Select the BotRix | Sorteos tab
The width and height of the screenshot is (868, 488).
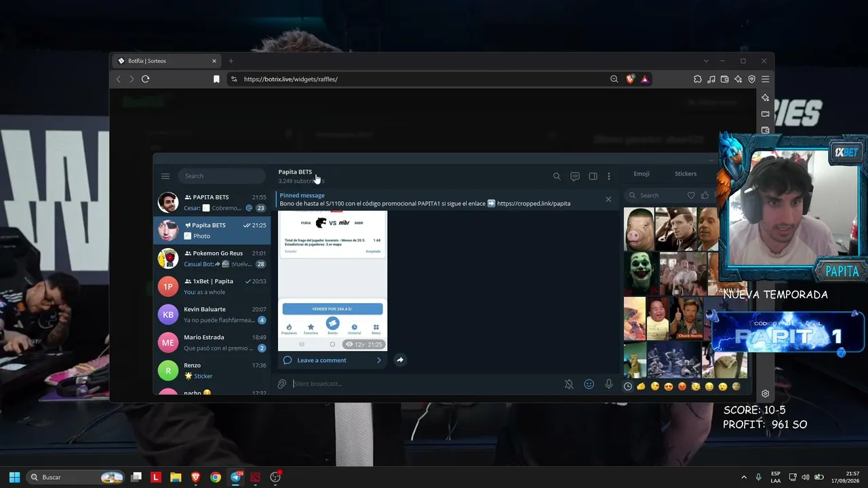pyautogui.click(x=167, y=61)
